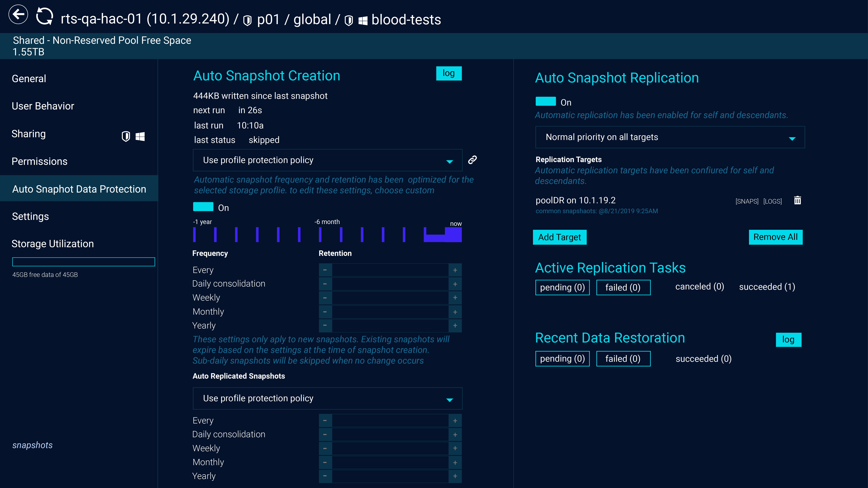
Task: Show failed data restoration items
Action: pos(623,359)
